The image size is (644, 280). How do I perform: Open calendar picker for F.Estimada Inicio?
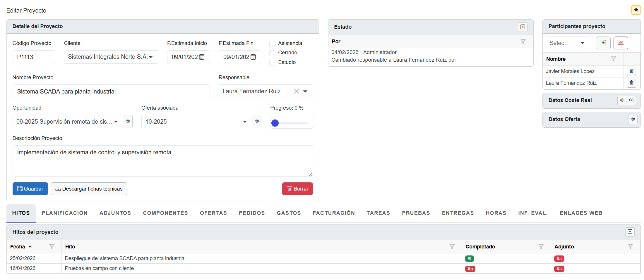click(202, 57)
